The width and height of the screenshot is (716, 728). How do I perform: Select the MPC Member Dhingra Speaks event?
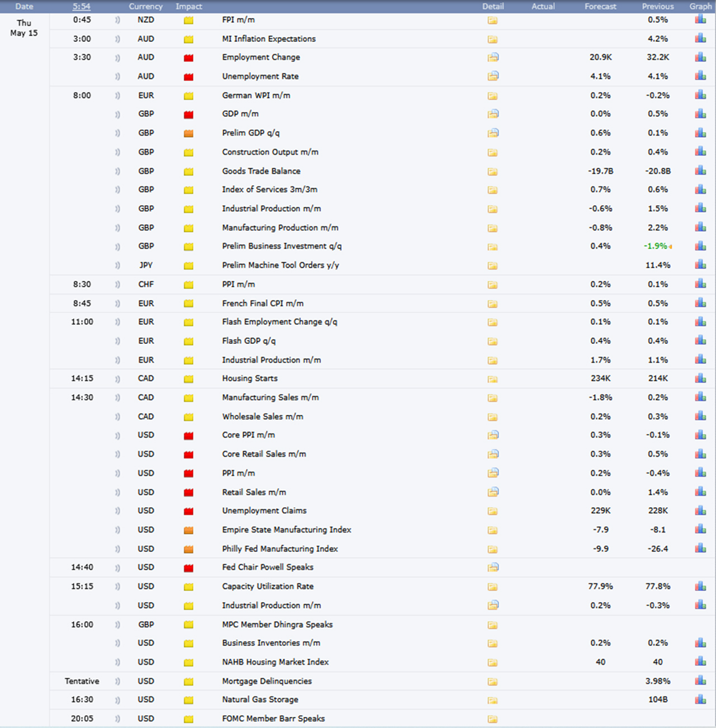(277, 625)
